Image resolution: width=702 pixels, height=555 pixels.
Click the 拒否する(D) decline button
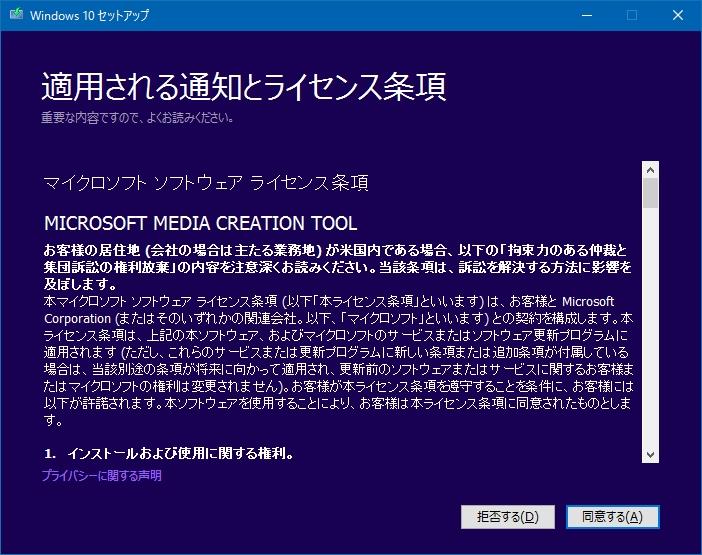tap(508, 517)
